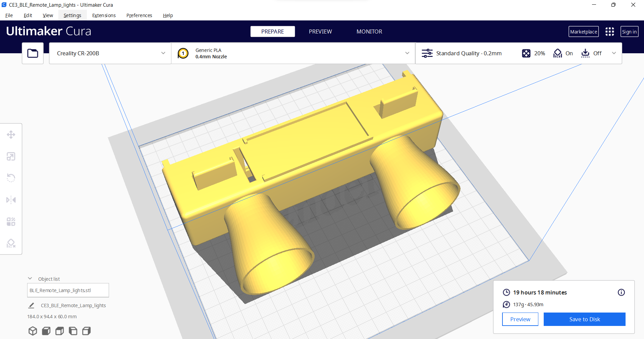
Task: Switch to 3D perspective view cube icon
Action: click(33, 331)
